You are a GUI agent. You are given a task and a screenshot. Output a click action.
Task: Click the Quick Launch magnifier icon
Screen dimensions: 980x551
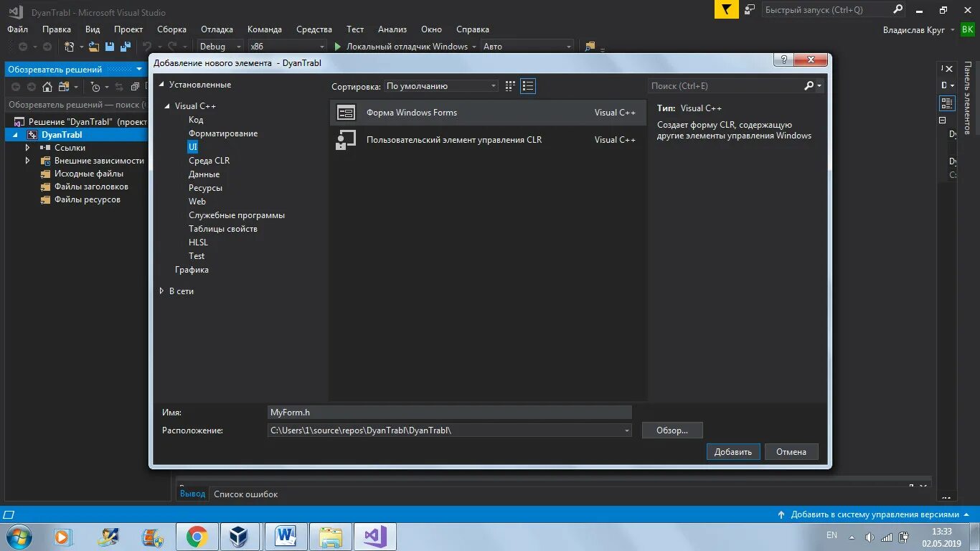click(898, 10)
